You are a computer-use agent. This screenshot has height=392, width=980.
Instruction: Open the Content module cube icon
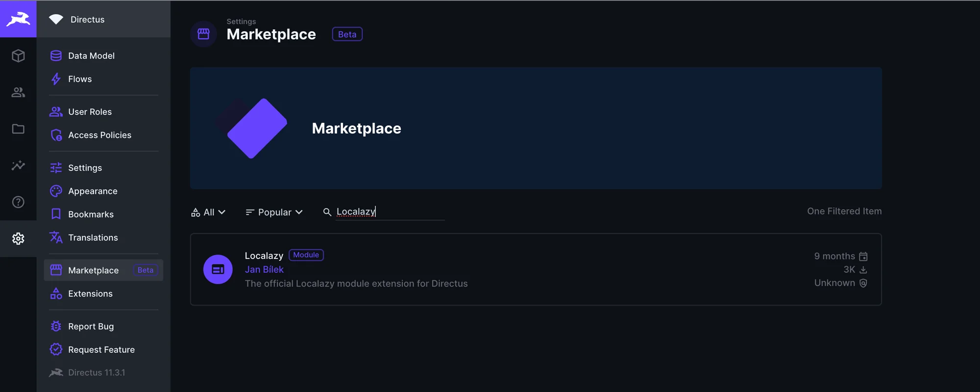(18, 56)
